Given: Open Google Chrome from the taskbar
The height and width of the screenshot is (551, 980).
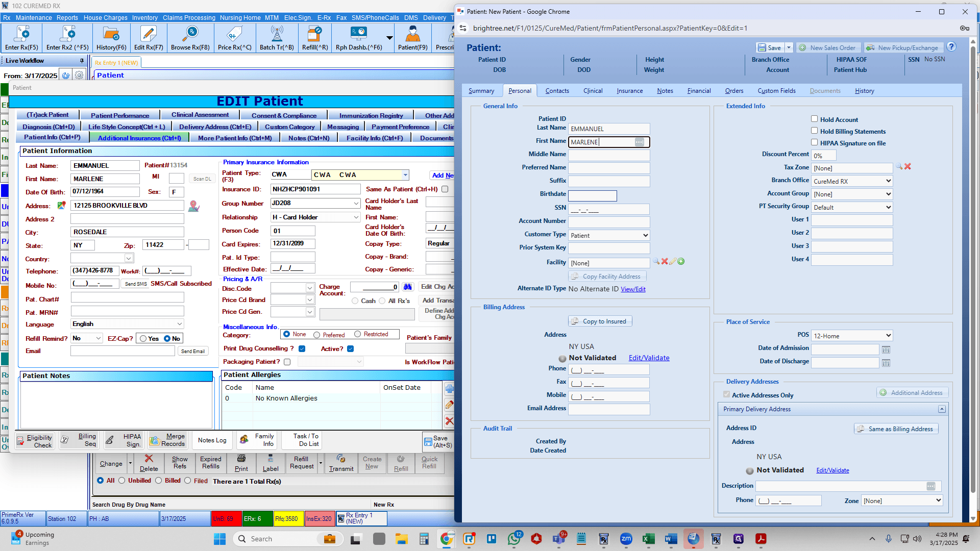Looking at the screenshot, I should [447, 539].
